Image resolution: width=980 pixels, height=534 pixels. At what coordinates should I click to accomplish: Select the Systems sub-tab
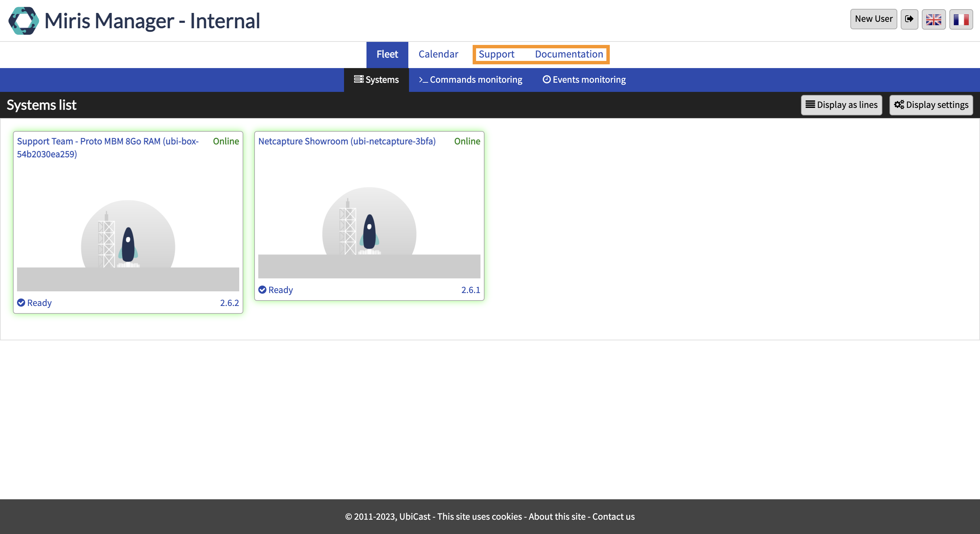376,80
